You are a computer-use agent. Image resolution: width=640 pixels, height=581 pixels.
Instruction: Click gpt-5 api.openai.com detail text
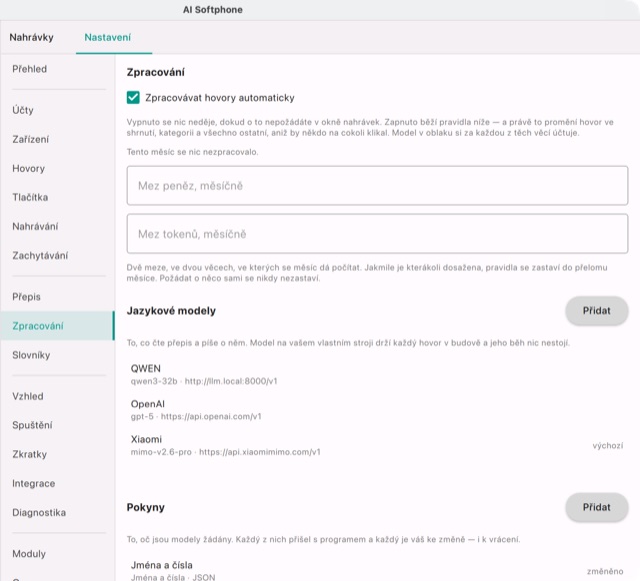click(196, 416)
